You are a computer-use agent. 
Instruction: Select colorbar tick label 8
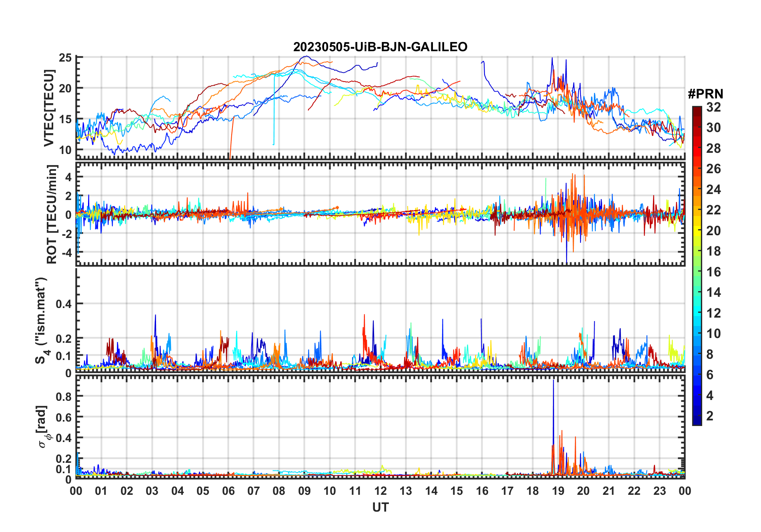710,354
